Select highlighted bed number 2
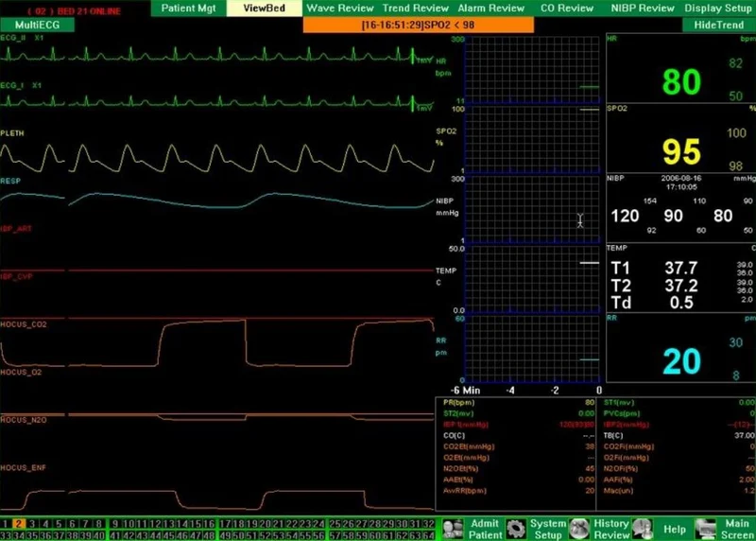The width and height of the screenshot is (756, 541). pyautogui.click(x=18, y=524)
